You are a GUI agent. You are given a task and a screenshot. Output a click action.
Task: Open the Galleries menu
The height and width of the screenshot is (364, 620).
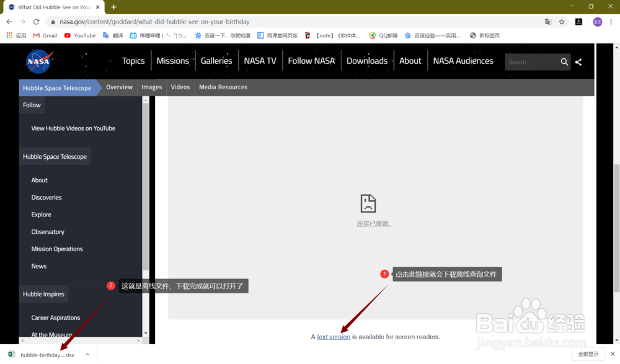[x=216, y=61]
